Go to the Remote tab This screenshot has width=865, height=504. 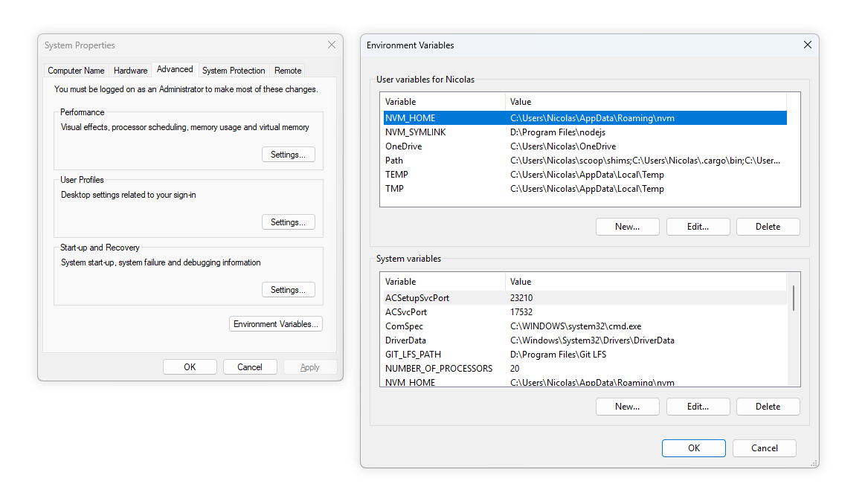point(288,71)
